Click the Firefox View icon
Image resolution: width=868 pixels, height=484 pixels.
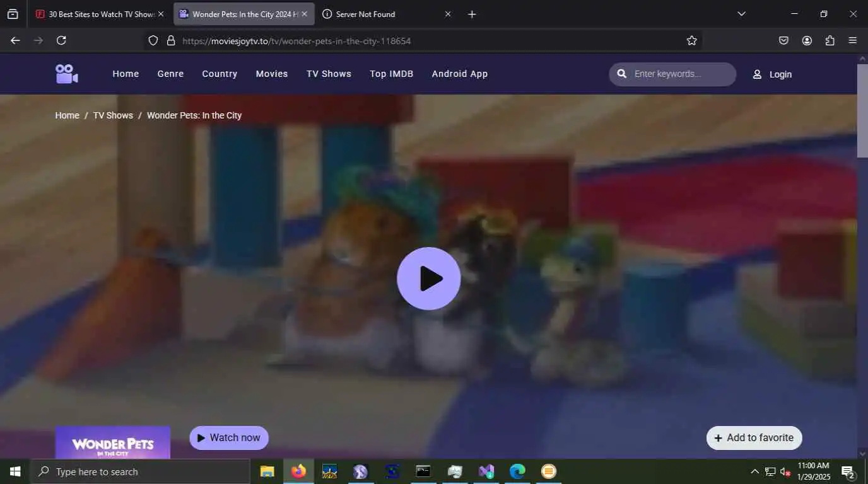(x=13, y=14)
